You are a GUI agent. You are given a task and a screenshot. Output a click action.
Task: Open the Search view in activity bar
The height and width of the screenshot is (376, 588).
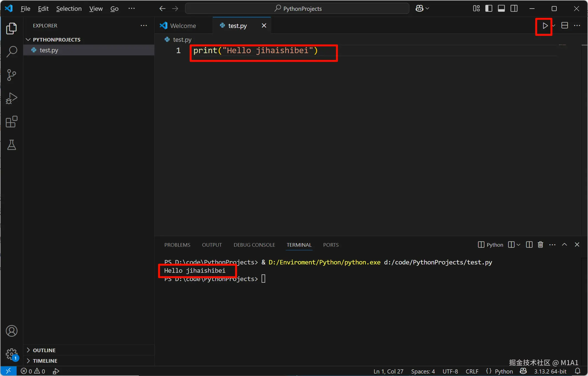pyautogui.click(x=12, y=52)
